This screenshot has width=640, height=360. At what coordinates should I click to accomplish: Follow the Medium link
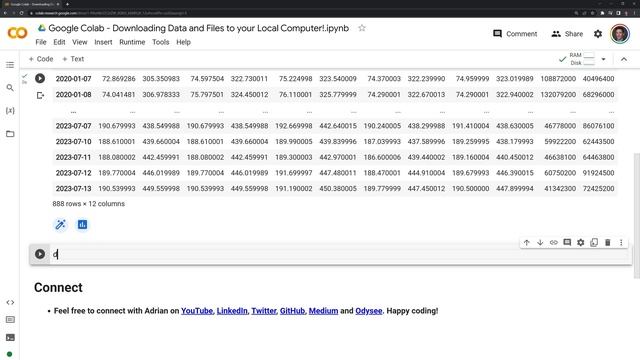tap(323, 311)
